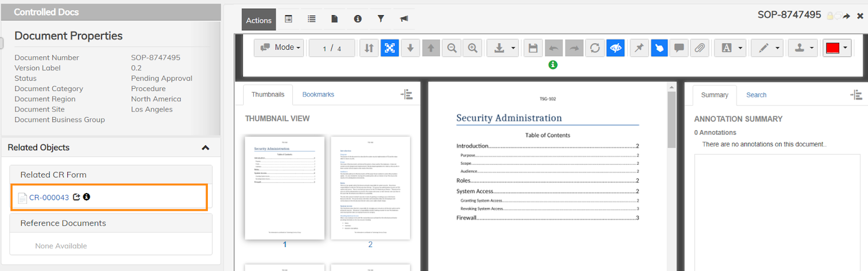Click the paperclip attachment icon
Viewport: 868px width, 271px height.
pyautogui.click(x=700, y=48)
